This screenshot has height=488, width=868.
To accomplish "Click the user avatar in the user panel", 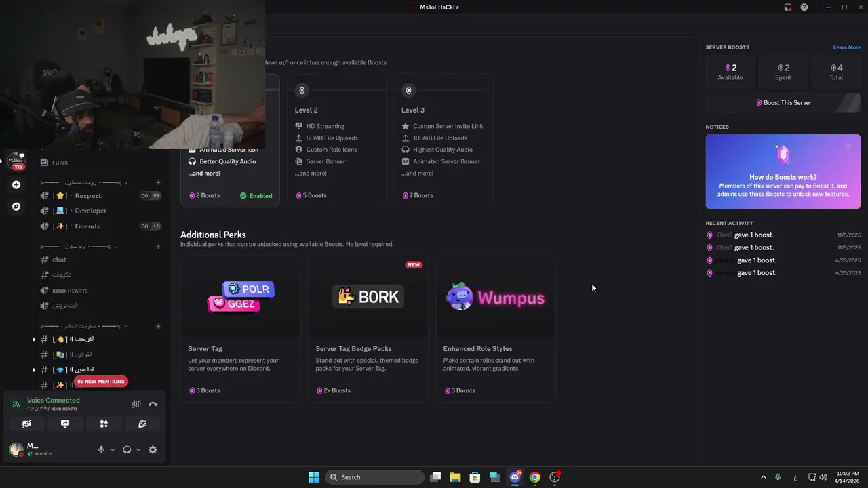I will (16, 449).
